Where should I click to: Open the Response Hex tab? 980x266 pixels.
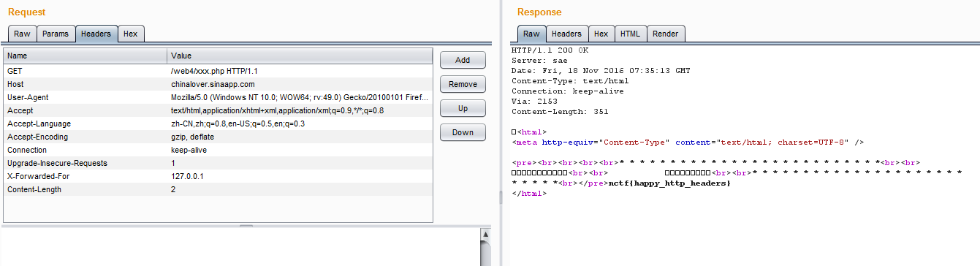(601, 34)
